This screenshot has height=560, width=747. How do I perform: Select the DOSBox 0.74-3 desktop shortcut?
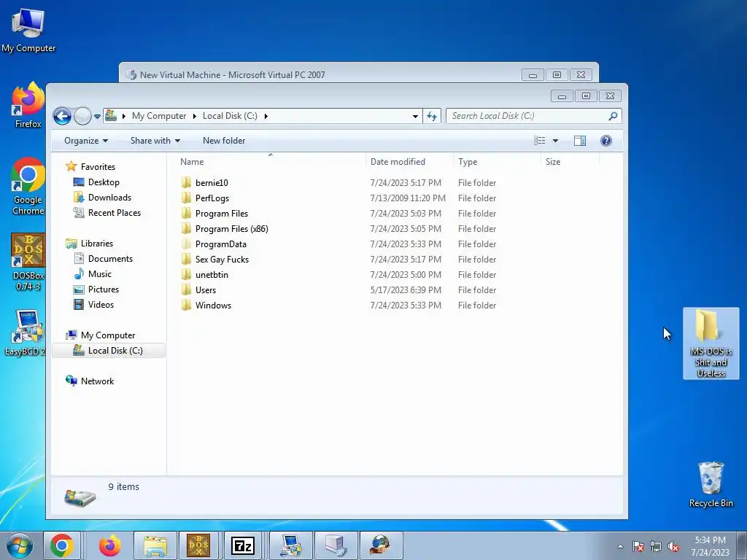point(28,262)
